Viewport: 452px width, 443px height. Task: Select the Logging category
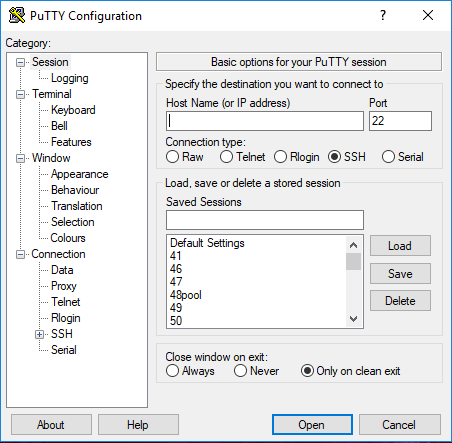(x=70, y=78)
